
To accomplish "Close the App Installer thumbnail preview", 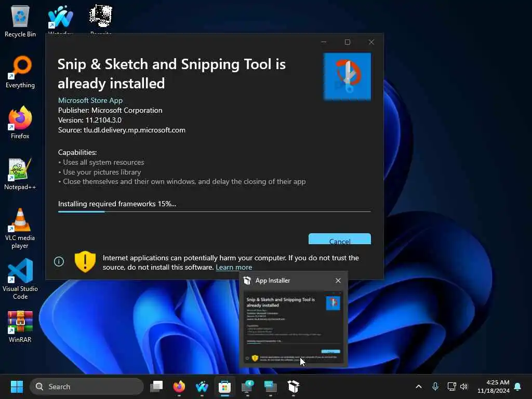I will coord(338,281).
